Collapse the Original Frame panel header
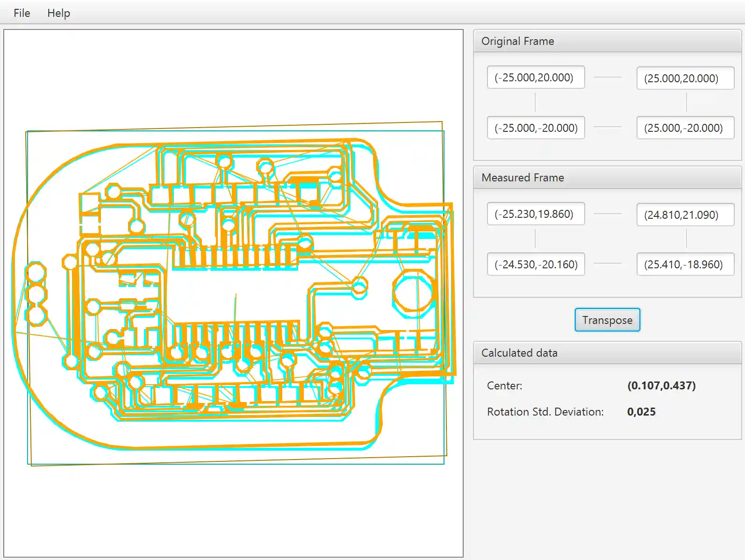The image size is (745, 560). [607, 41]
